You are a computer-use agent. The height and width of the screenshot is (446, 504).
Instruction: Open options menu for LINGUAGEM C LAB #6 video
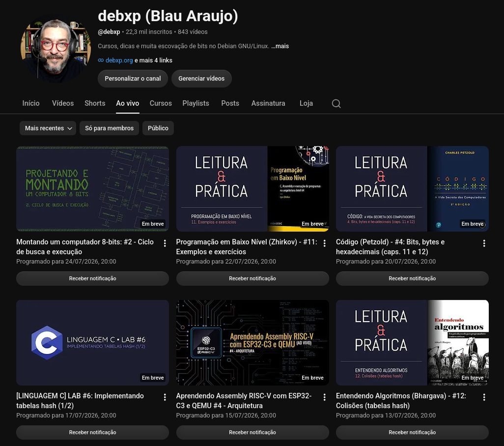(165, 397)
